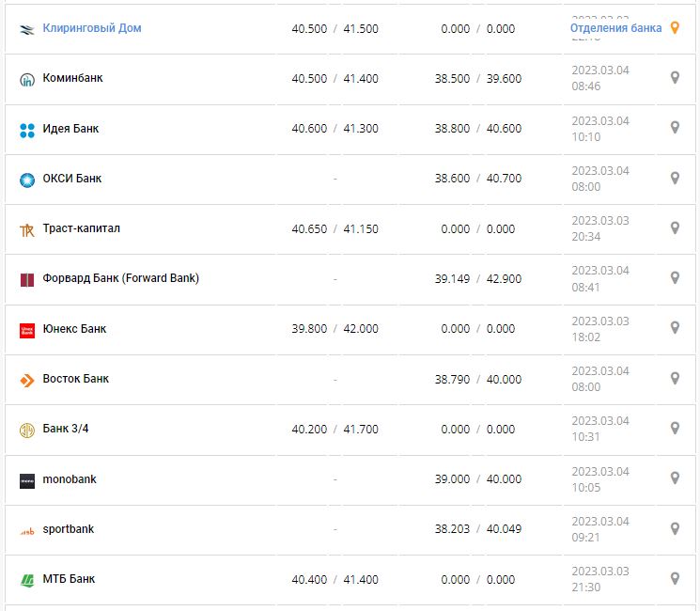Screen dimensions: 700x611
Task: Click the orange location pin for Клиринговый Дом
Action: 674,28
